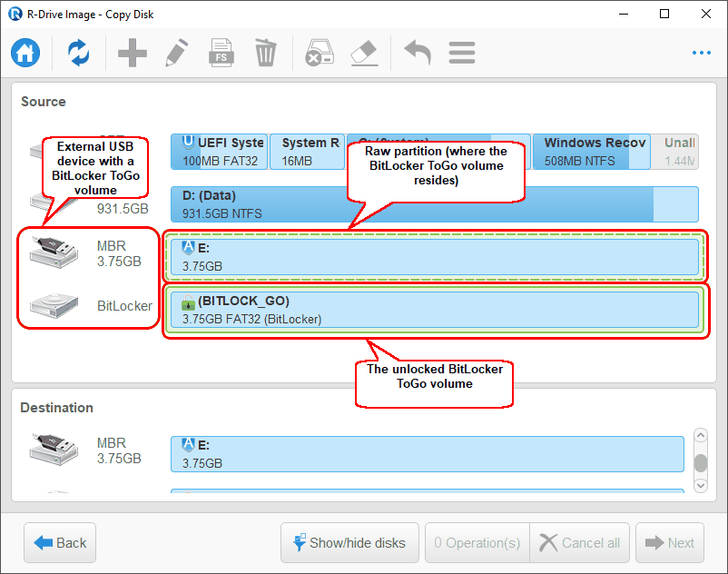Screen dimensions: 728x574
Task: Open the three-dot more options menu
Action: coord(702,53)
